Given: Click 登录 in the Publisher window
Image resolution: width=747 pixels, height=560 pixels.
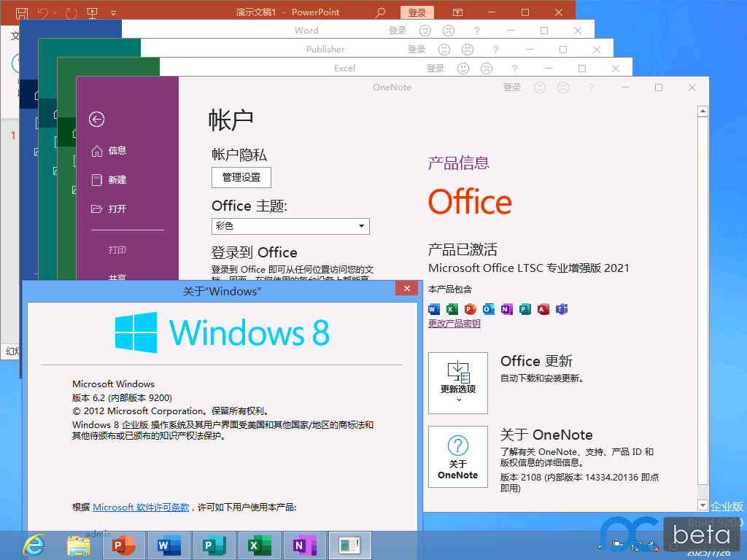Looking at the screenshot, I should (417, 50).
